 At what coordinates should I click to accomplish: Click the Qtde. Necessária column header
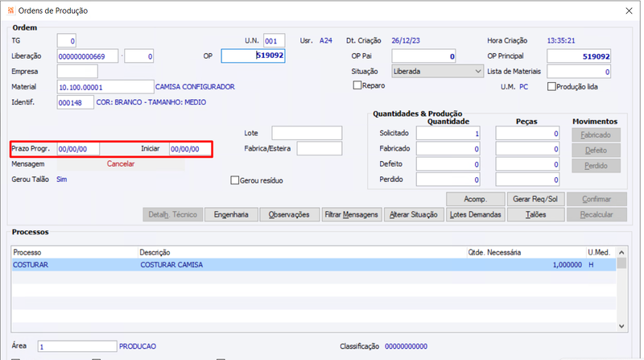[526, 252]
